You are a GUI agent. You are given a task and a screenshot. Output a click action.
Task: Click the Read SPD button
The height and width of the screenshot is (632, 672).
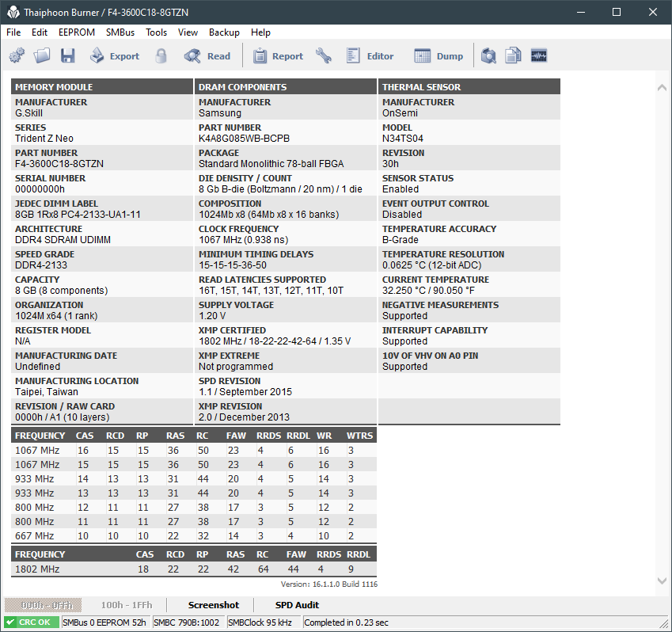(207, 55)
